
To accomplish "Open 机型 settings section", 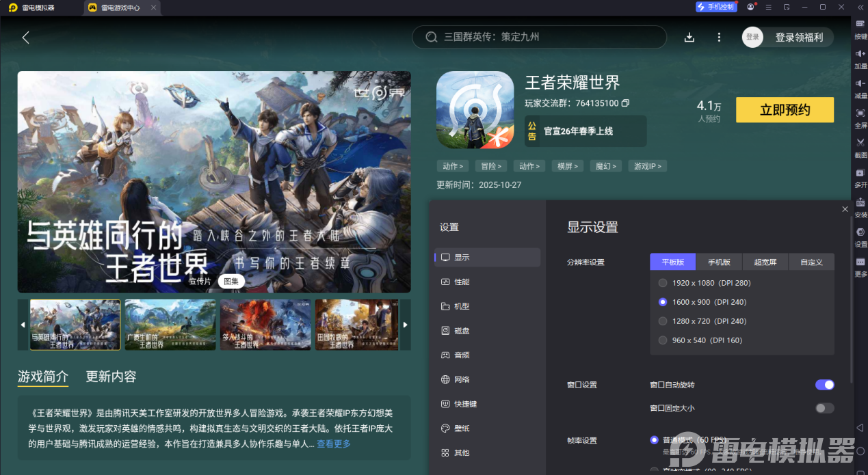I will click(x=488, y=306).
